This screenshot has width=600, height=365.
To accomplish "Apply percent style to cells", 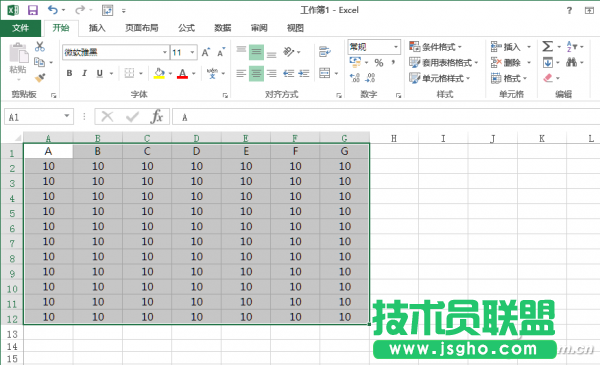I will (x=379, y=62).
